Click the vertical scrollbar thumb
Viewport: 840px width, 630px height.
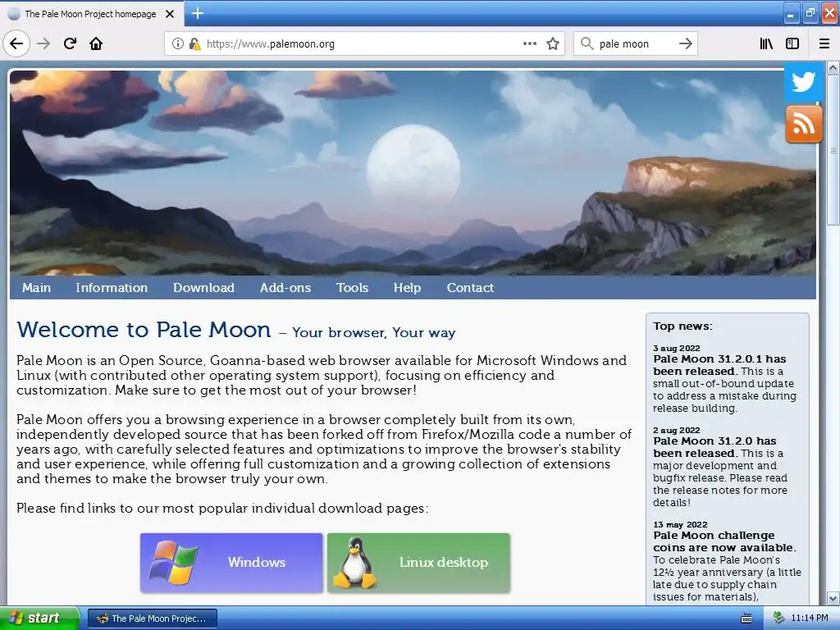833,150
